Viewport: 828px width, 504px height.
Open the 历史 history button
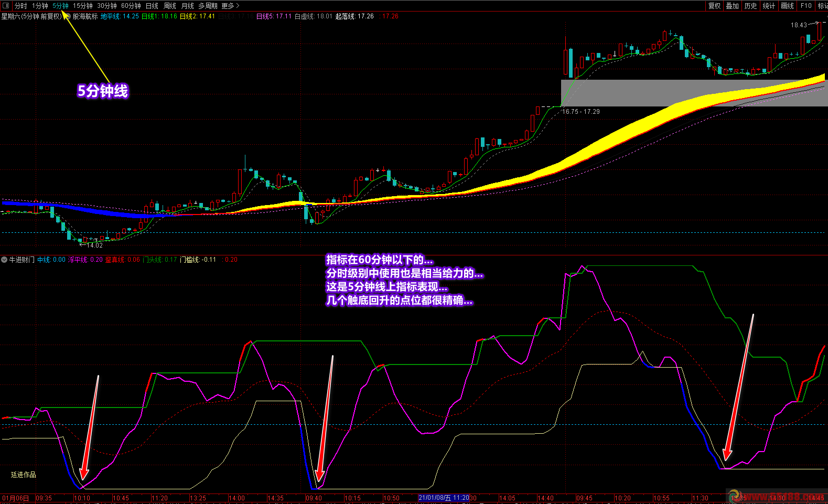click(x=751, y=6)
